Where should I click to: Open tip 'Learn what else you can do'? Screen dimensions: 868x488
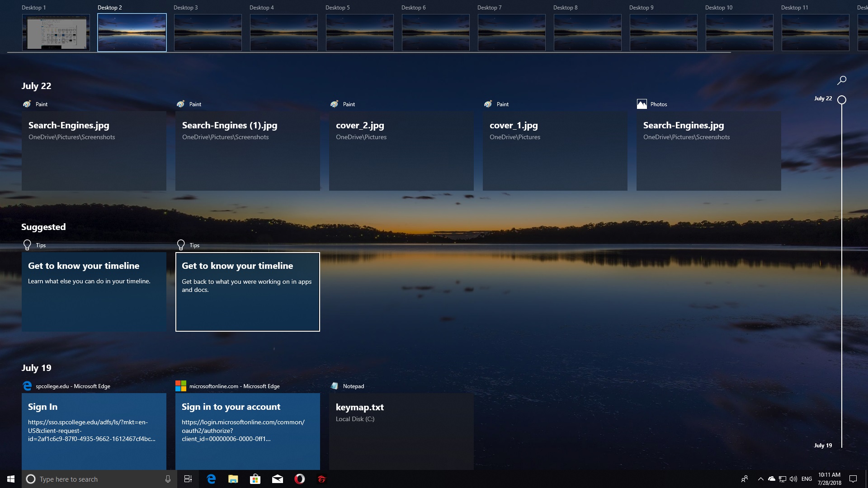point(94,292)
